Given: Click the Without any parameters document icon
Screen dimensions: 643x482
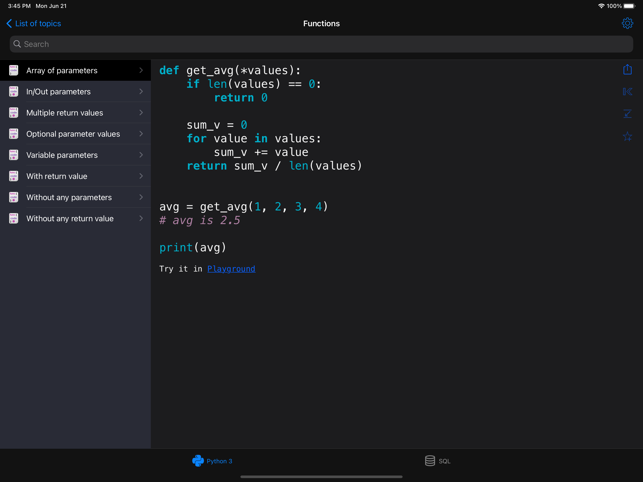Looking at the screenshot, I should (x=14, y=197).
